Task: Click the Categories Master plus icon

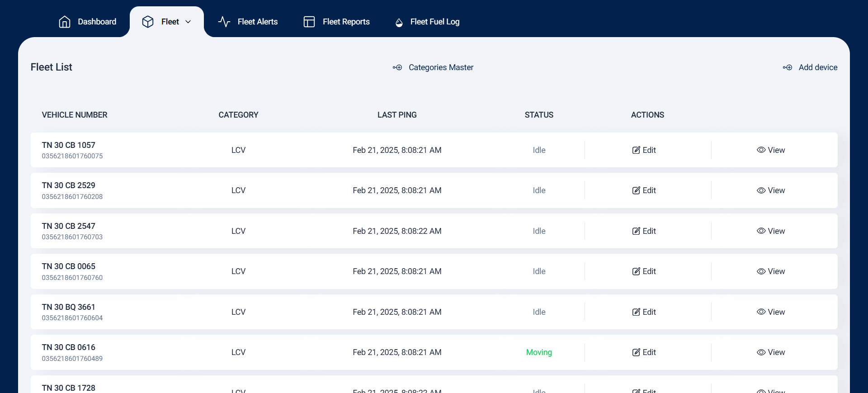Action: [x=397, y=67]
